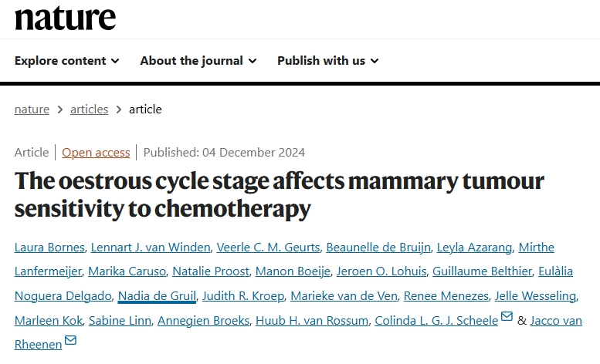The image size is (600, 364).
Task: Click the article title heading
Action: (x=279, y=195)
